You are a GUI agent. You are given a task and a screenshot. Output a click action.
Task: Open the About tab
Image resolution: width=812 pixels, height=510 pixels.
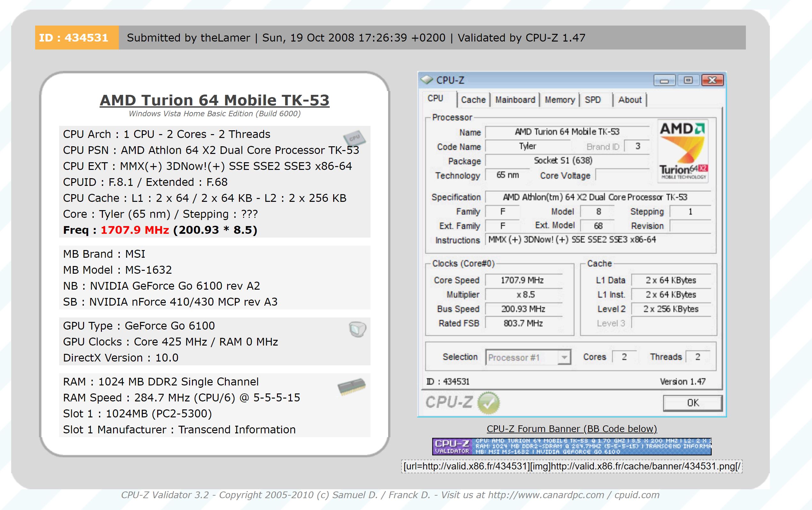pos(630,100)
